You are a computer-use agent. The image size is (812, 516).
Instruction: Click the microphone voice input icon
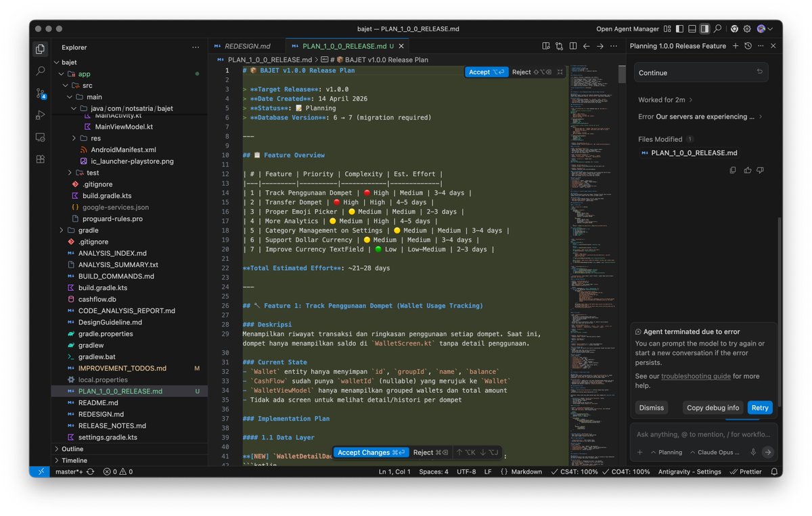click(753, 452)
